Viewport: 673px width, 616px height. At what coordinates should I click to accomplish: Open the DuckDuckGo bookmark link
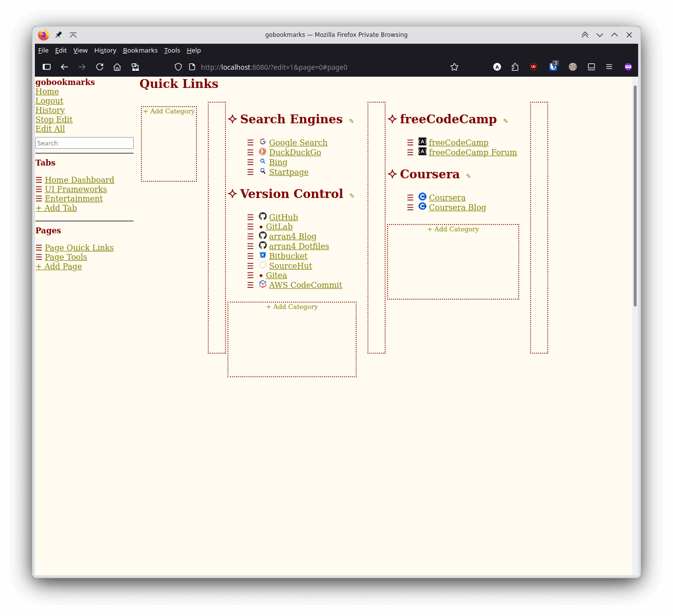[x=295, y=152]
